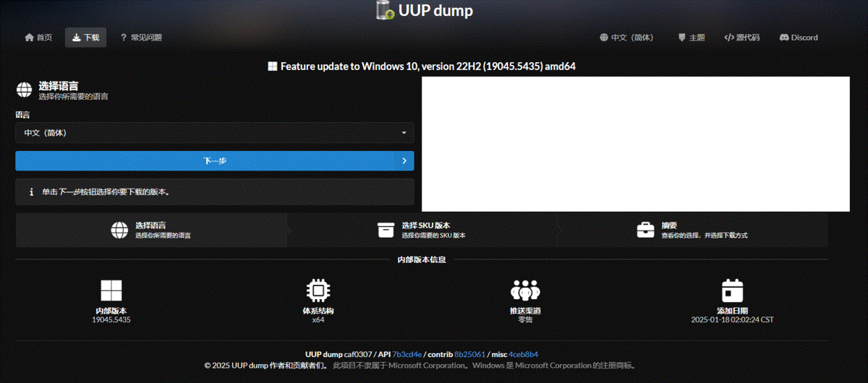Click the x64 architecture value
This screenshot has height=383, width=868.
tap(318, 319)
